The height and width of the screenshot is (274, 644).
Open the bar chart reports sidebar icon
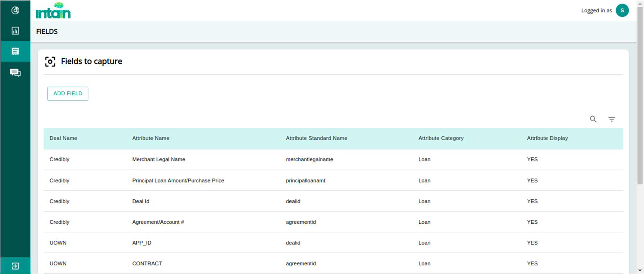15,31
